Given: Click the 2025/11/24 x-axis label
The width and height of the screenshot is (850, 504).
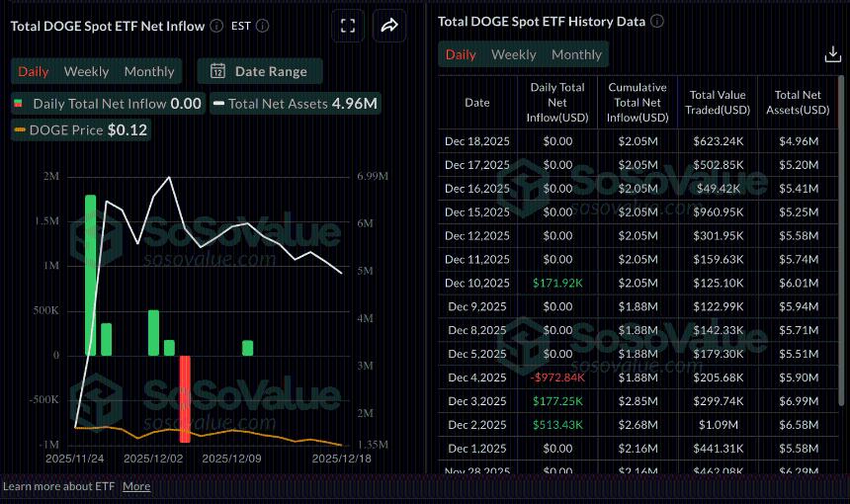Looking at the screenshot, I should 75,459.
